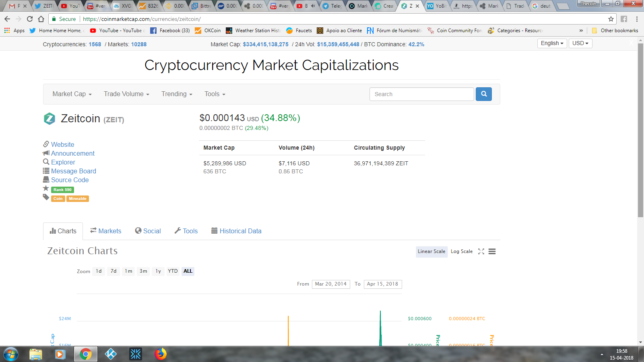Image resolution: width=644 pixels, height=362 pixels.
Task: Click the browser address bar URL
Action: (142, 19)
